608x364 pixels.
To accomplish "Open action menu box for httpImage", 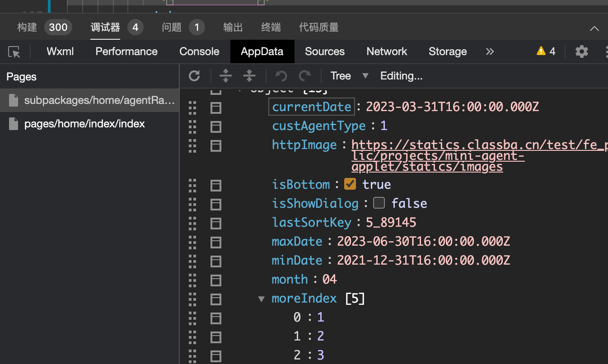I will [216, 145].
